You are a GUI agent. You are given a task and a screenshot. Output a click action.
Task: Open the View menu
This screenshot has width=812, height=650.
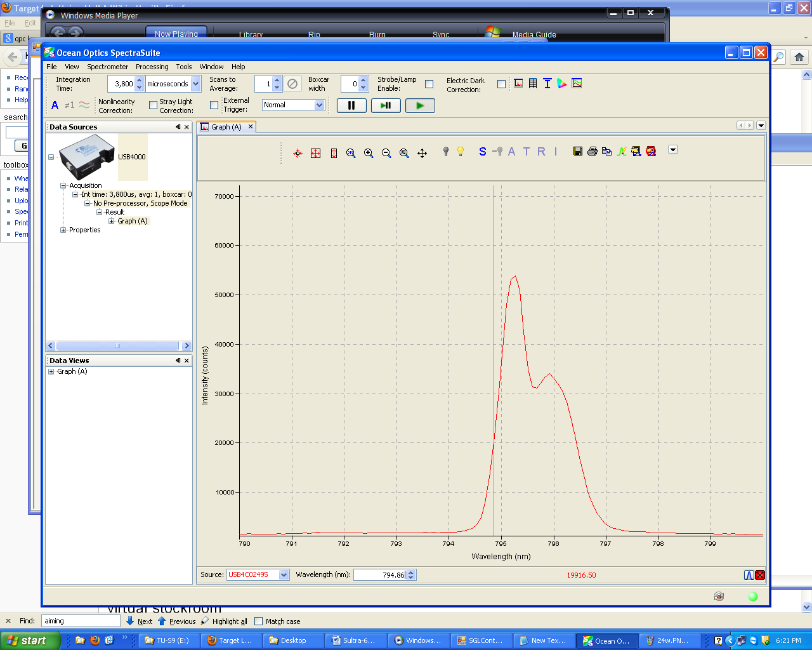(x=72, y=67)
